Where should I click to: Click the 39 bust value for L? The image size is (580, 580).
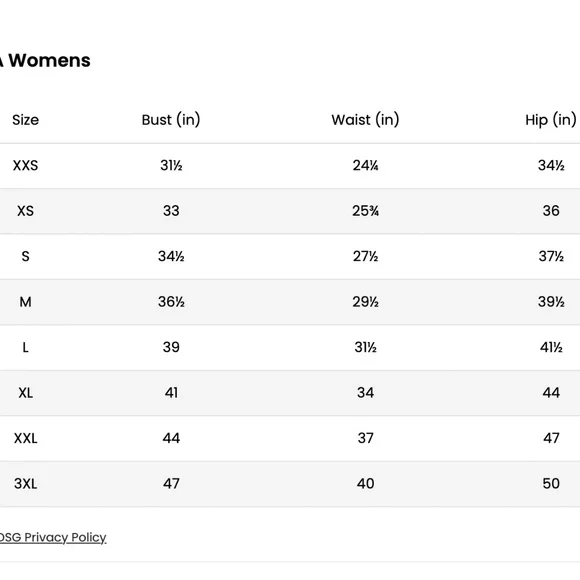pos(171,347)
